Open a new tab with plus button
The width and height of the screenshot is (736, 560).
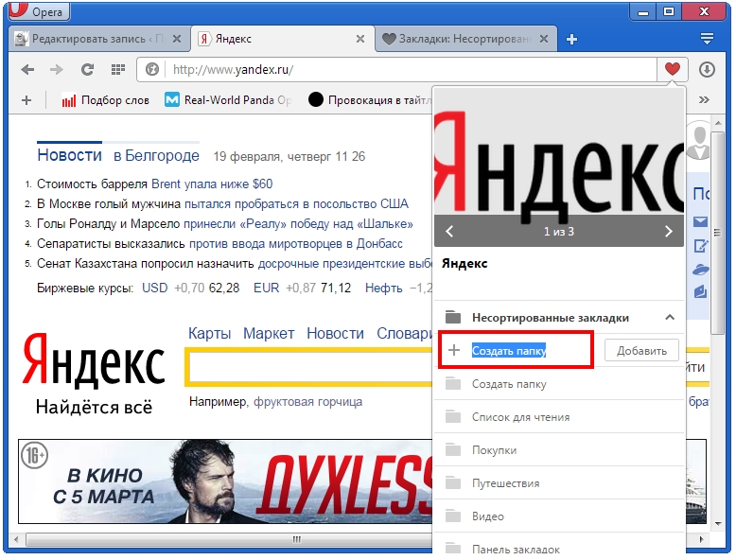point(571,40)
